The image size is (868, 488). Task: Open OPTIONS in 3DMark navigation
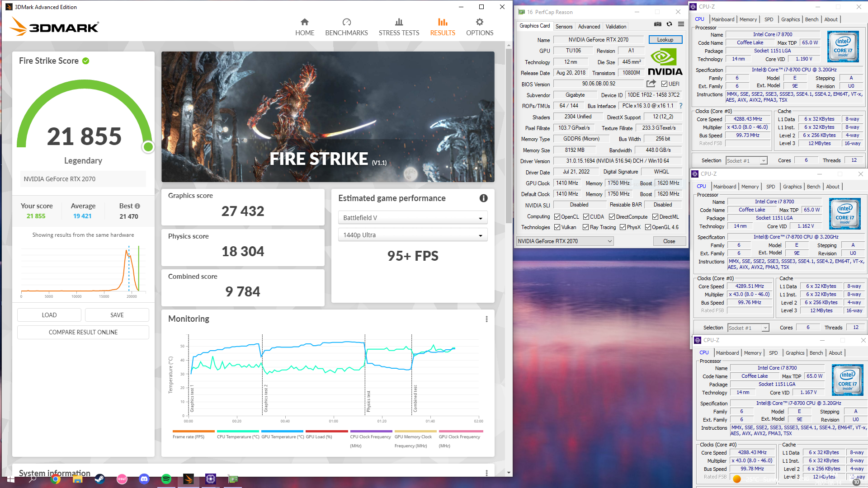[x=480, y=28]
